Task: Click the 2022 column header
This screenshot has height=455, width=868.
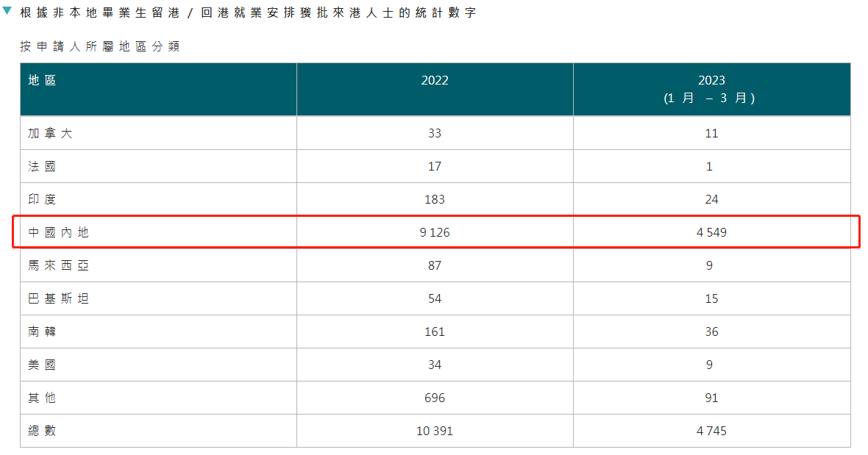Action: [x=434, y=80]
